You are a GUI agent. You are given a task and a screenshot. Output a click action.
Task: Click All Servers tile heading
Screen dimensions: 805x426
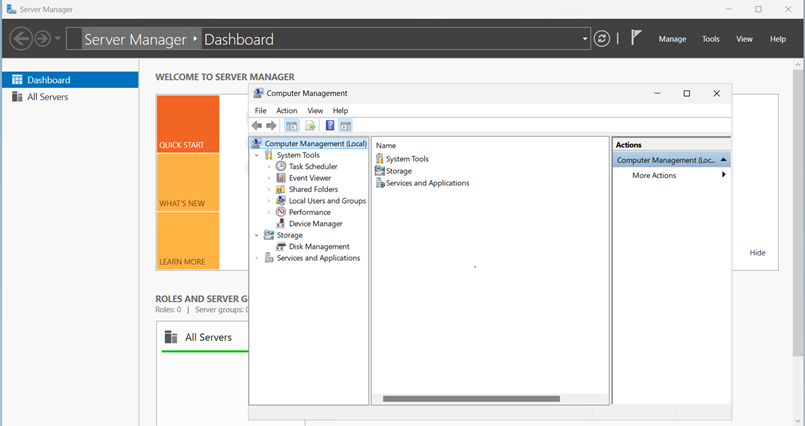click(x=208, y=337)
